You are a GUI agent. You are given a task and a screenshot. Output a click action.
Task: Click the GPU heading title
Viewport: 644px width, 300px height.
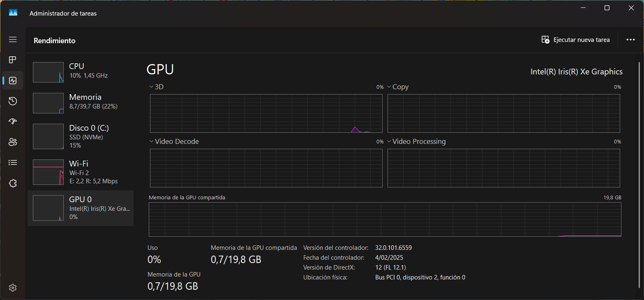point(160,69)
